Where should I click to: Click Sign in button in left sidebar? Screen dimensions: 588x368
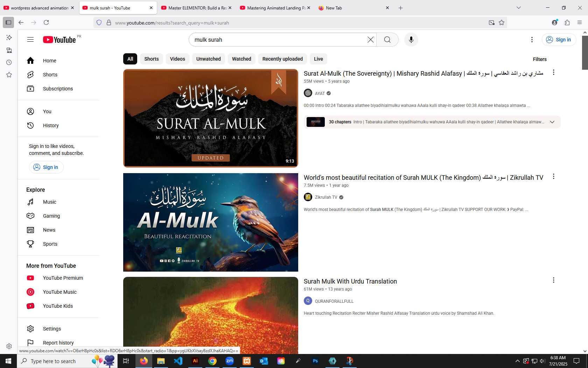46,167
